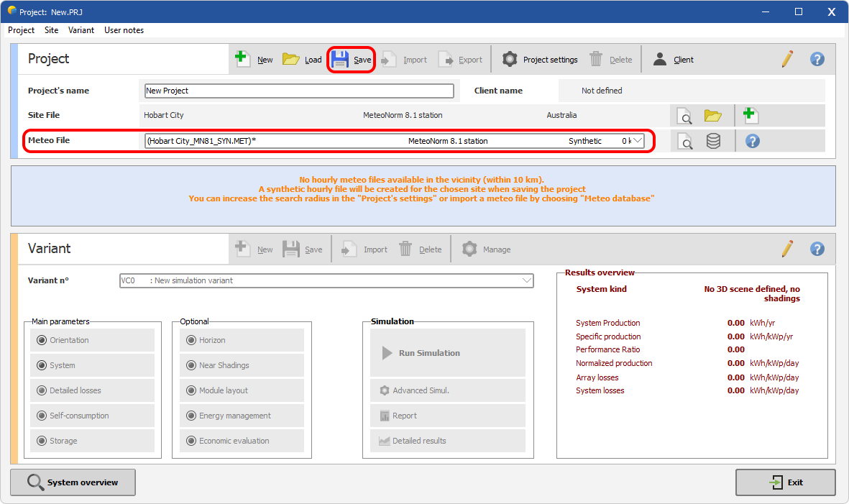Click the Hobart City site file text
The width and height of the screenshot is (849, 504).
163,115
